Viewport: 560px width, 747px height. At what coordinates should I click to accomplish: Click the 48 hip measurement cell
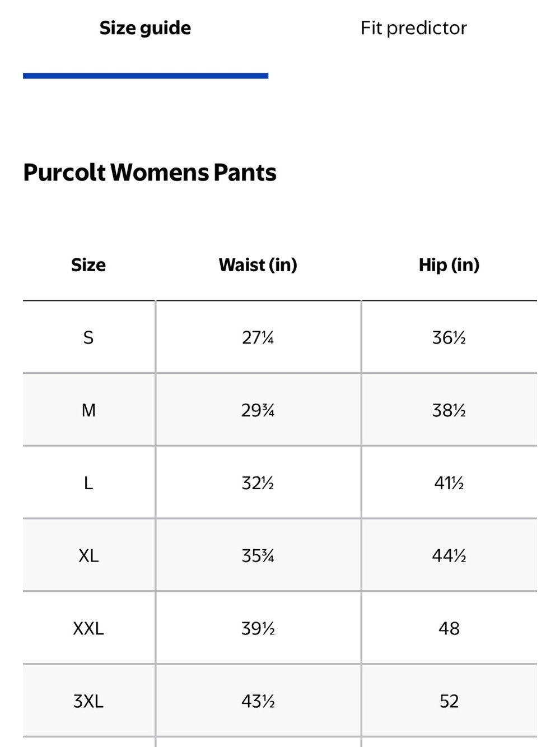coord(449,629)
